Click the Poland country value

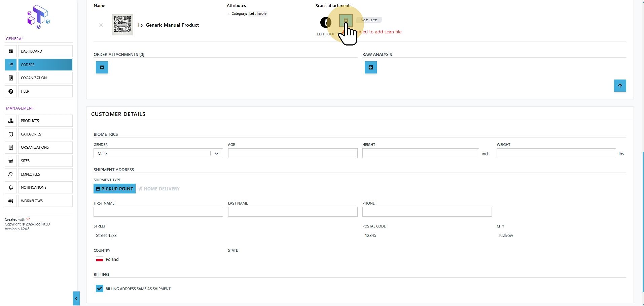pos(112,259)
